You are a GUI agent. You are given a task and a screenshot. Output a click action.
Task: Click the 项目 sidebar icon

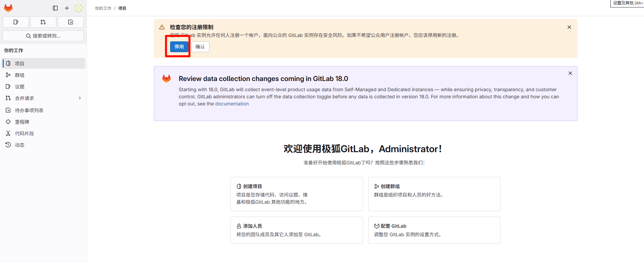[x=8, y=63]
